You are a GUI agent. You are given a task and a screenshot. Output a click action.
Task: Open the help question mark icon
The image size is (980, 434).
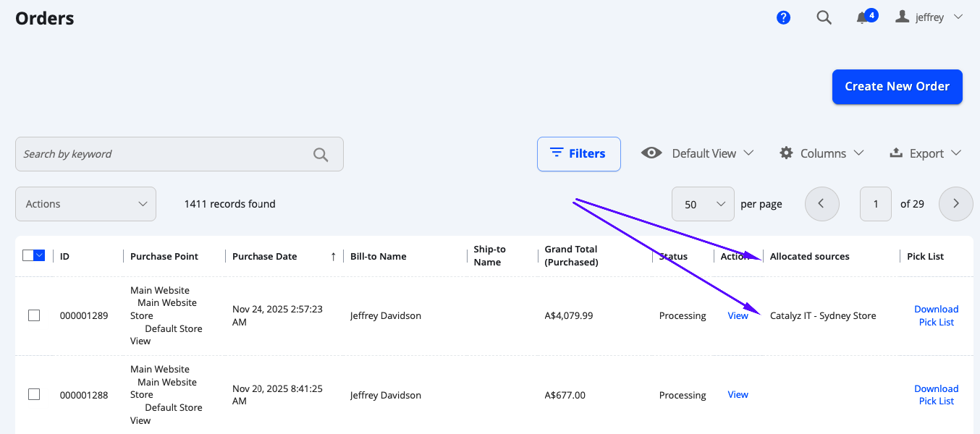pos(783,17)
